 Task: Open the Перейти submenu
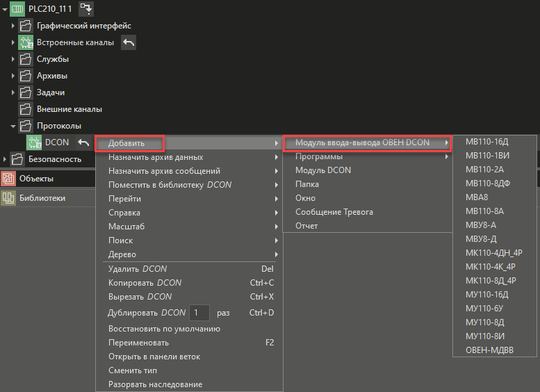tap(189, 199)
